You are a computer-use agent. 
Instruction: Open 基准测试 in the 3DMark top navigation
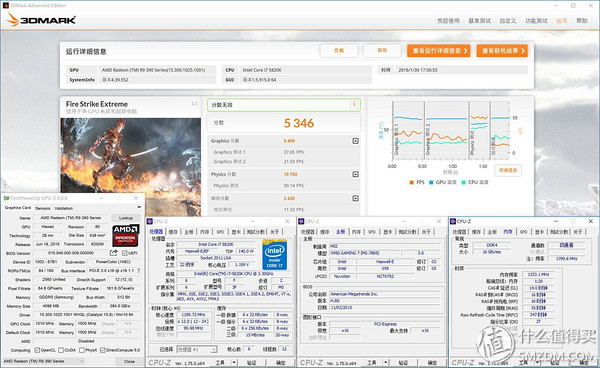tap(479, 21)
